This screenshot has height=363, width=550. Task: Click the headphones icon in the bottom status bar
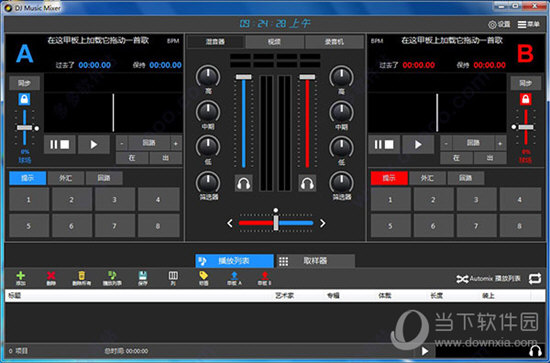click(535, 351)
